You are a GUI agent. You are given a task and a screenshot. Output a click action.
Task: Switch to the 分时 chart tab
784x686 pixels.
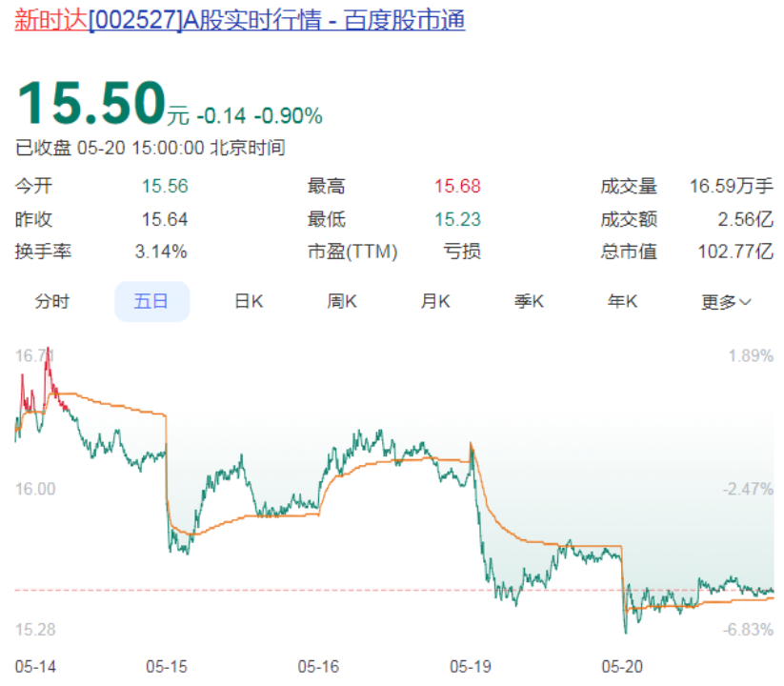coord(52,301)
